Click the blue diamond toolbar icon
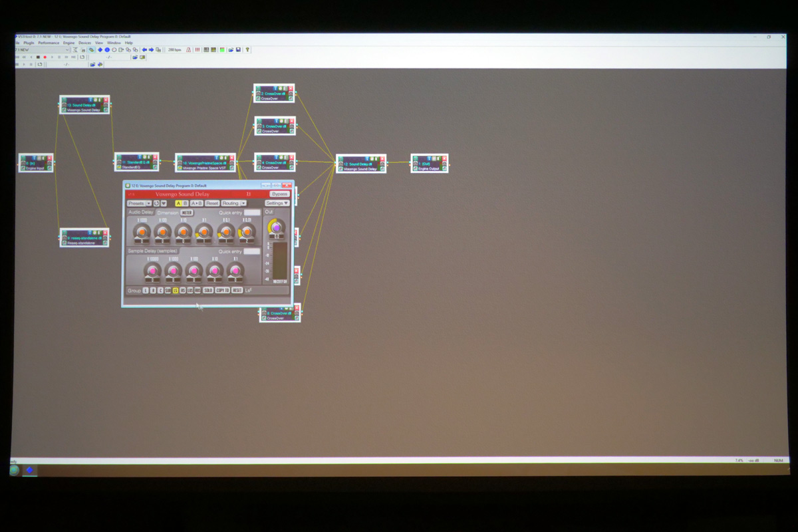The image size is (798, 532). coord(100,50)
